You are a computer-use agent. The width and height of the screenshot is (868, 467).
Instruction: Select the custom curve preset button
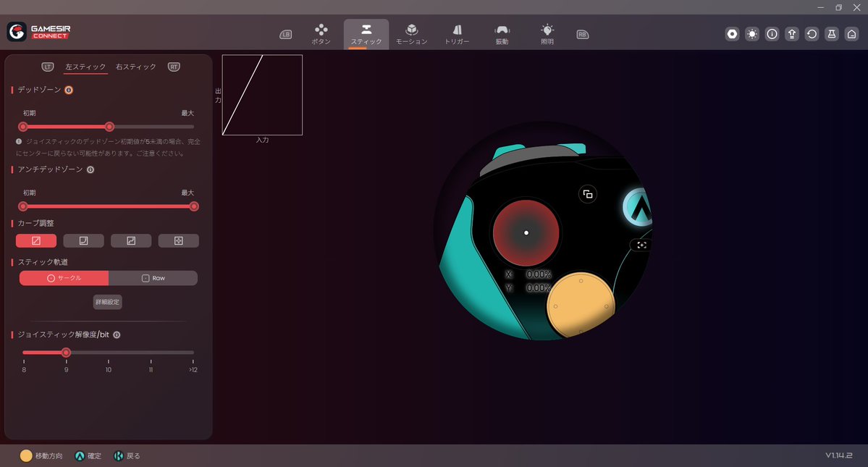tap(178, 240)
